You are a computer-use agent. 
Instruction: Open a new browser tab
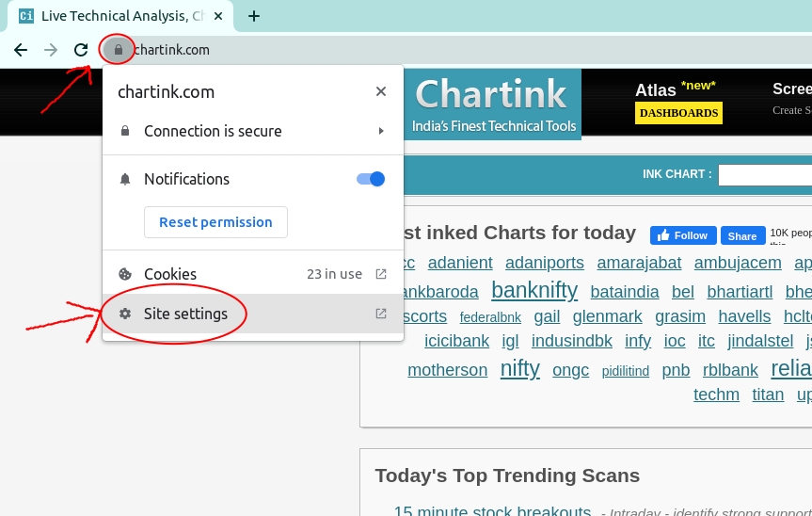[x=254, y=16]
